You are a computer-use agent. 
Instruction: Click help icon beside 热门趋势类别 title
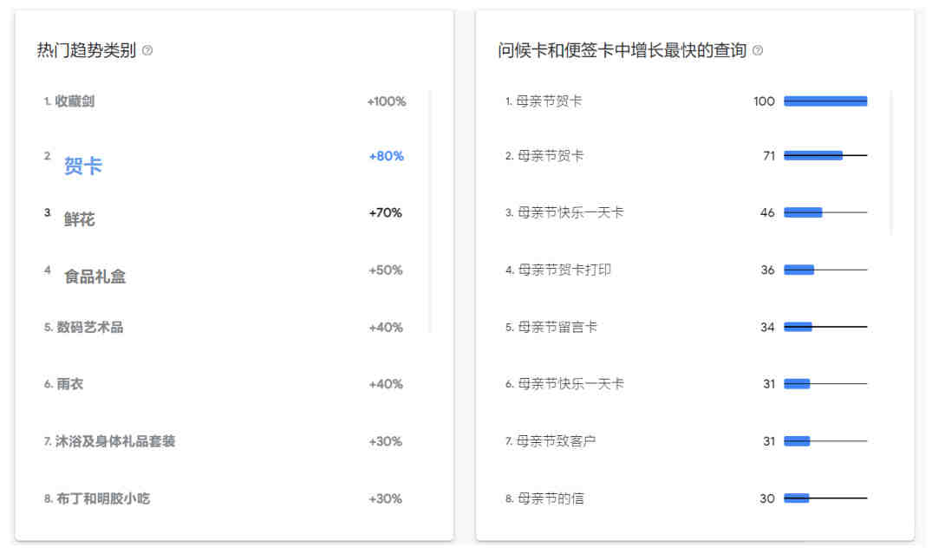(147, 50)
